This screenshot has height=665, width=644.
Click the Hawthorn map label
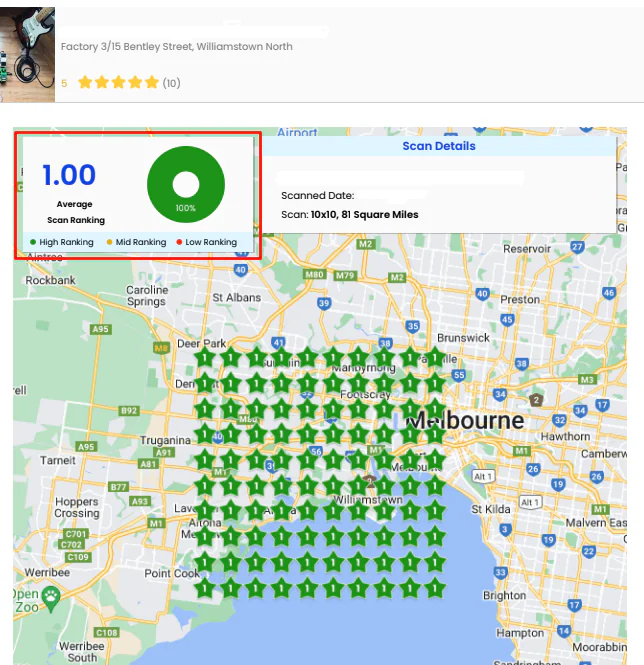[565, 436]
